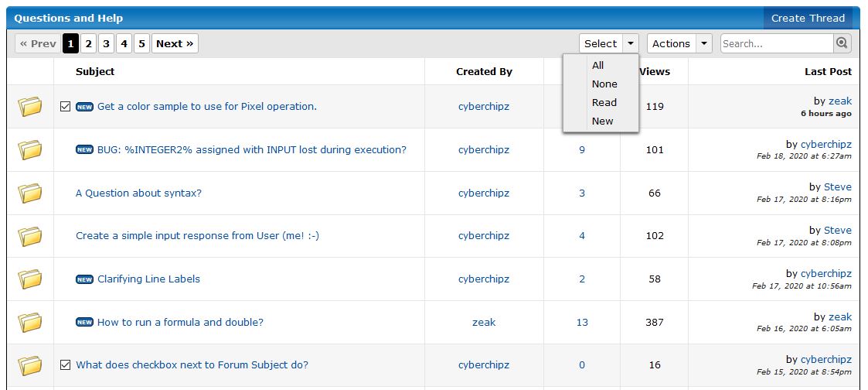868x390 pixels.
Task: Click timestamp Feb 16, 2020 at 6:05am
Action: point(804,329)
